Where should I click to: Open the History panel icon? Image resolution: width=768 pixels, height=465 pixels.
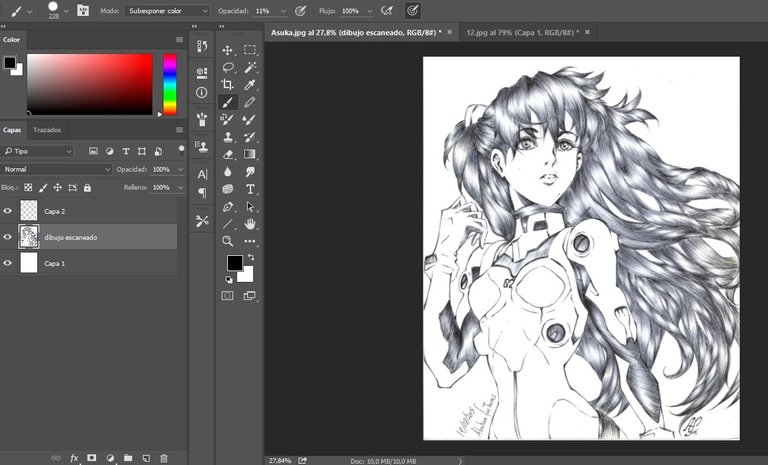[202, 46]
